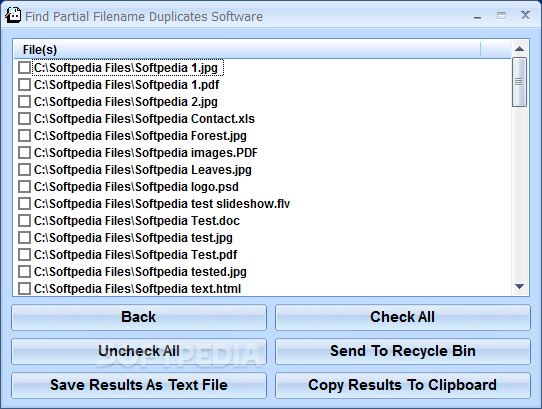Tick the checkbox for Softpedia Test.doc
Viewport: 542px width, 409px height.
(x=25, y=221)
